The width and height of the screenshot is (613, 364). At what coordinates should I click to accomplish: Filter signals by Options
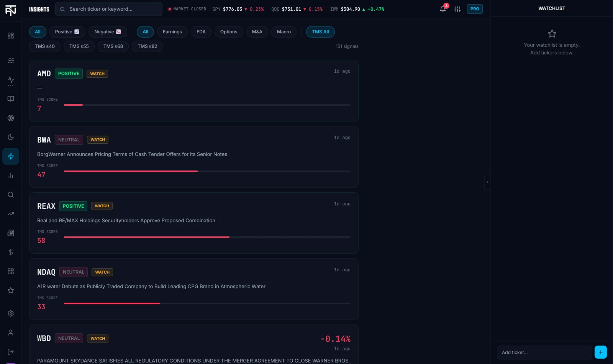point(229,32)
